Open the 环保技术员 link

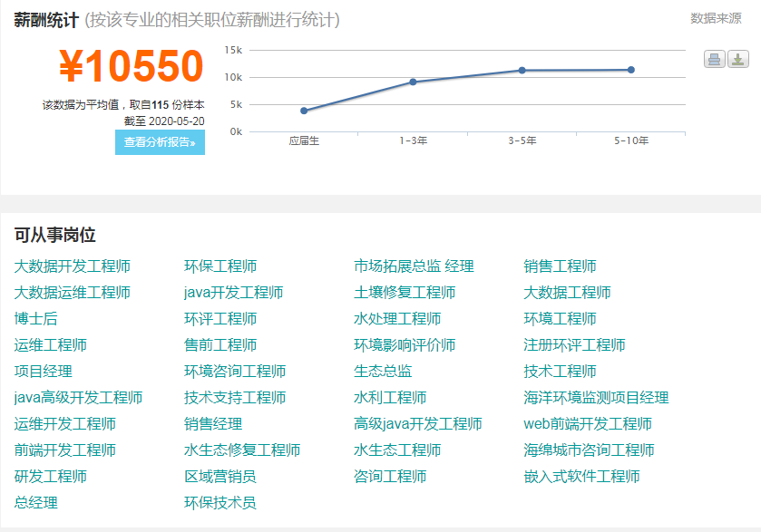220,502
